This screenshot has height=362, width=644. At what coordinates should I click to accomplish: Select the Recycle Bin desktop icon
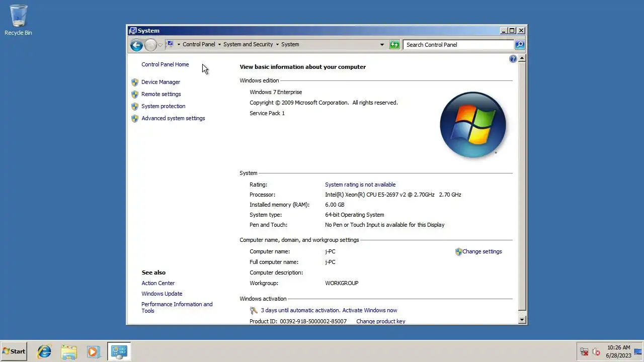[18, 20]
